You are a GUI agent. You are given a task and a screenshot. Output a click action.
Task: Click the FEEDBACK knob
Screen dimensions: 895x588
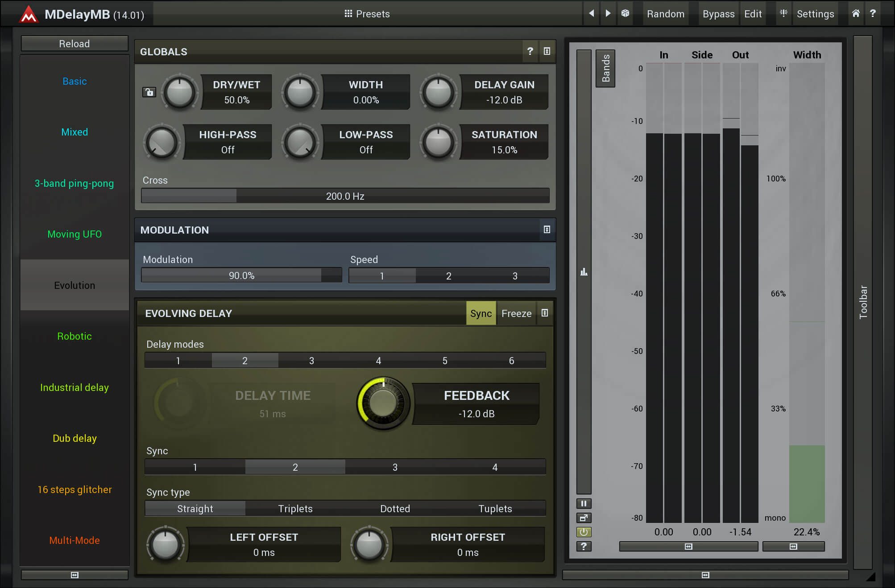point(383,403)
